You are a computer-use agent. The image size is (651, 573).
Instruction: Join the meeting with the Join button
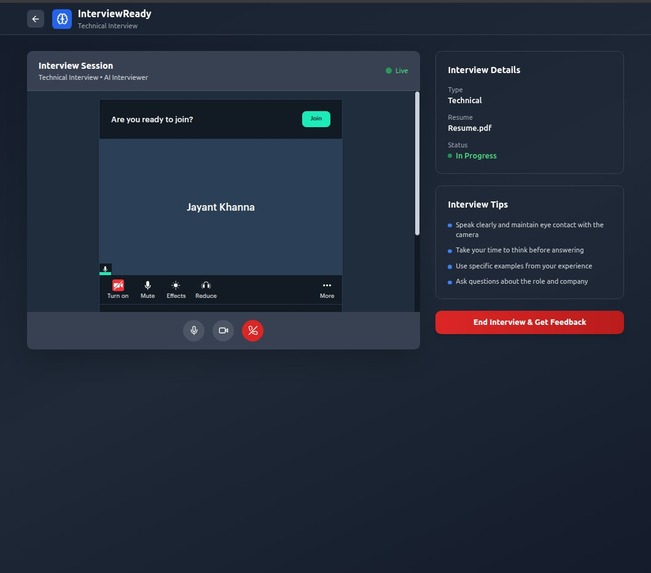coord(316,119)
